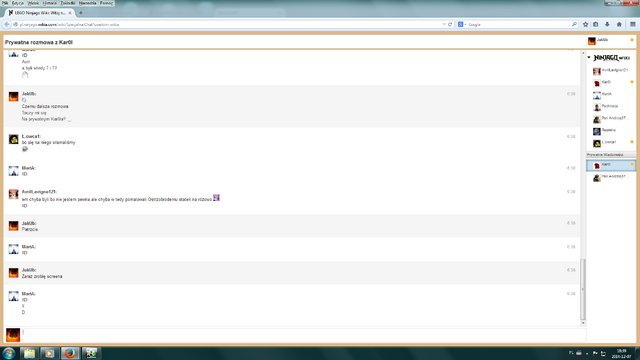
Task: Click your avatar beside message input
Action: 13,335
